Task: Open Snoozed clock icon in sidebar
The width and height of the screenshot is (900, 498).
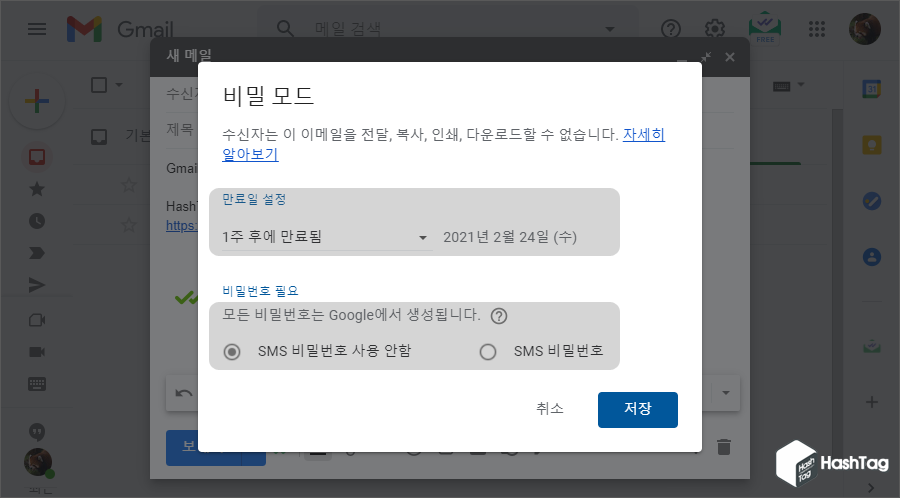Action: coord(37,221)
